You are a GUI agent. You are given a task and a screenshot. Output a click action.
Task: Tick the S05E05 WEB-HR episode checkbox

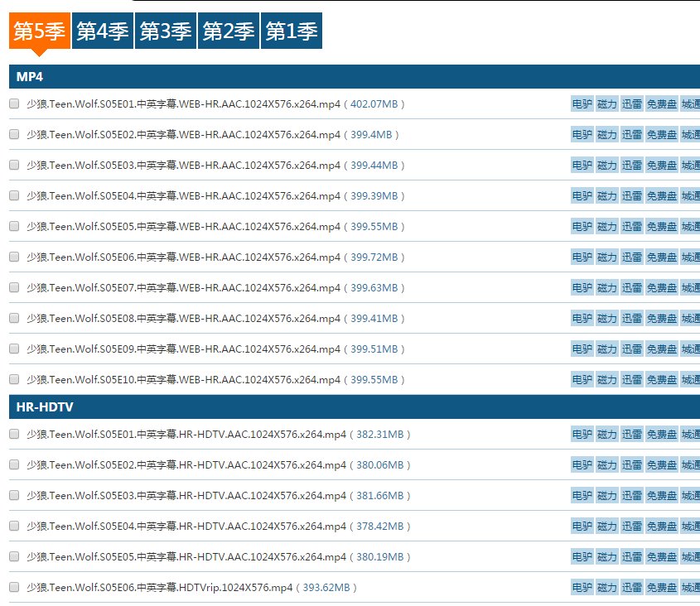(x=14, y=227)
